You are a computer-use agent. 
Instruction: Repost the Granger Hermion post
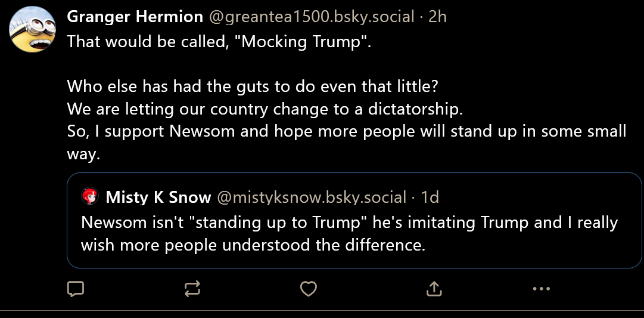click(x=192, y=289)
